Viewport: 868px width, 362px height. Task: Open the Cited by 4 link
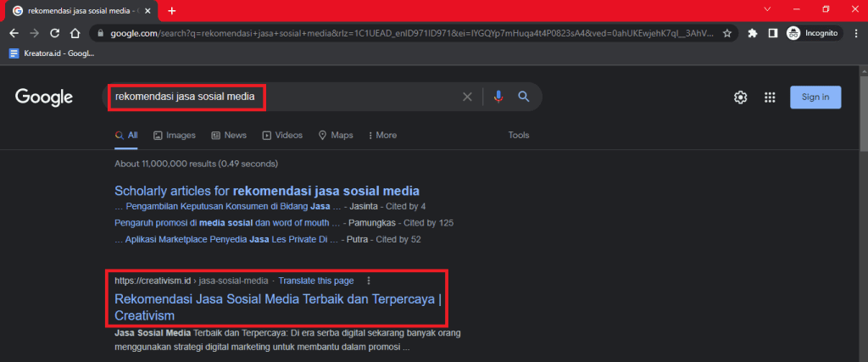(x=406, y=207)
